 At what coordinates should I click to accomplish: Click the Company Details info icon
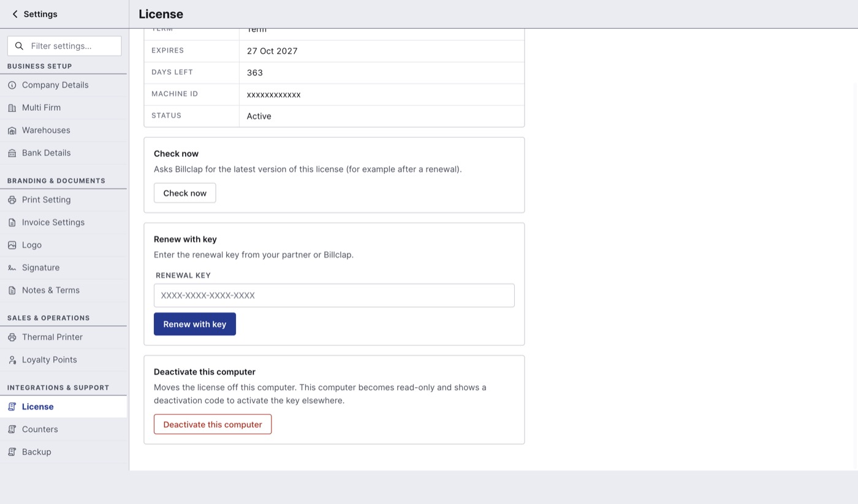pos(12,85)
